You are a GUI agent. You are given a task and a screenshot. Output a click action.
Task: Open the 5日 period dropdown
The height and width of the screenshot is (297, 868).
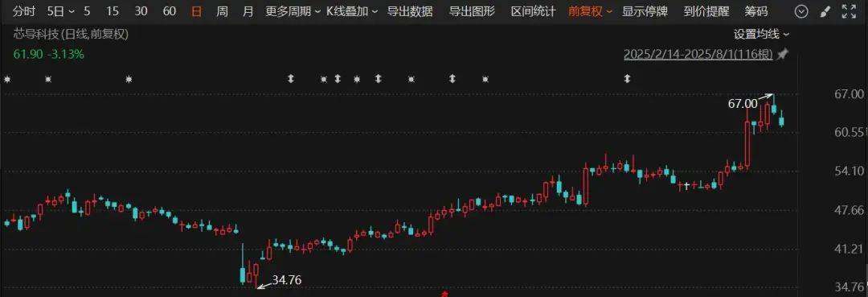coord(61,11)
